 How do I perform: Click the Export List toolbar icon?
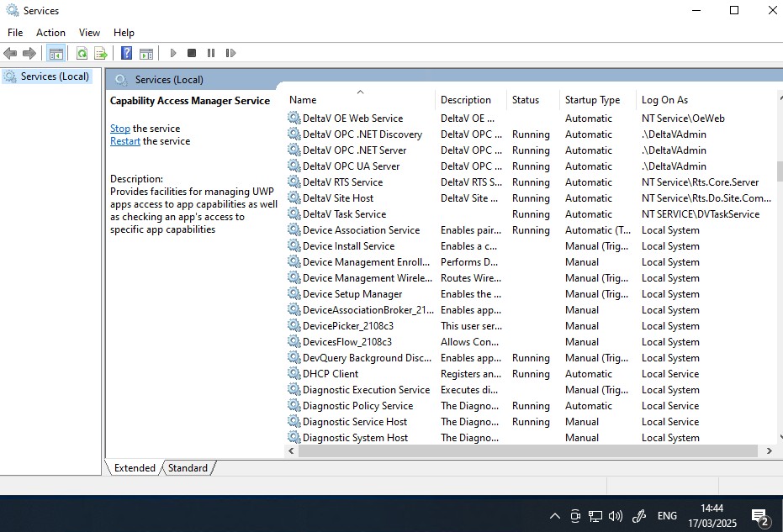click(x=101, y=53)
